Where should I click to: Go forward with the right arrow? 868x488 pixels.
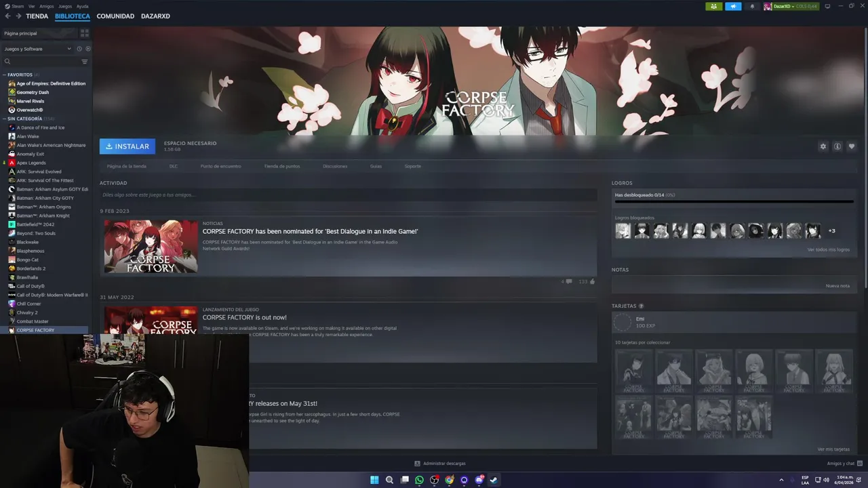[x=18, y=16]
